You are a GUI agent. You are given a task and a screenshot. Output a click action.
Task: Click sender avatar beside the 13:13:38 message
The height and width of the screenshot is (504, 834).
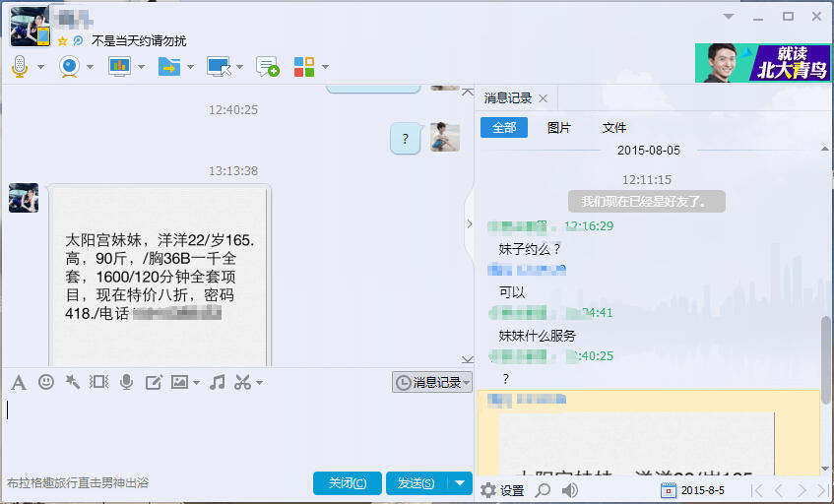[24, 198]
